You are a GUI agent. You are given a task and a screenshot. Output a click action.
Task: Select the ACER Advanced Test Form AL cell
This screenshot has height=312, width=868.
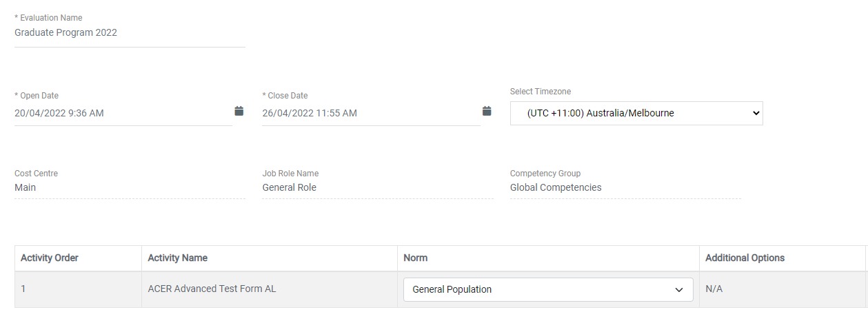point(212,289)
